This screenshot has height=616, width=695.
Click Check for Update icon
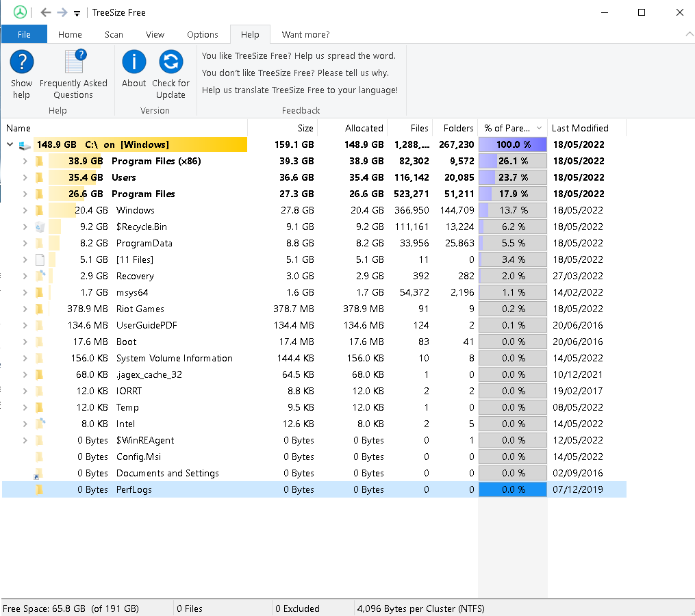tap(170, 63)
